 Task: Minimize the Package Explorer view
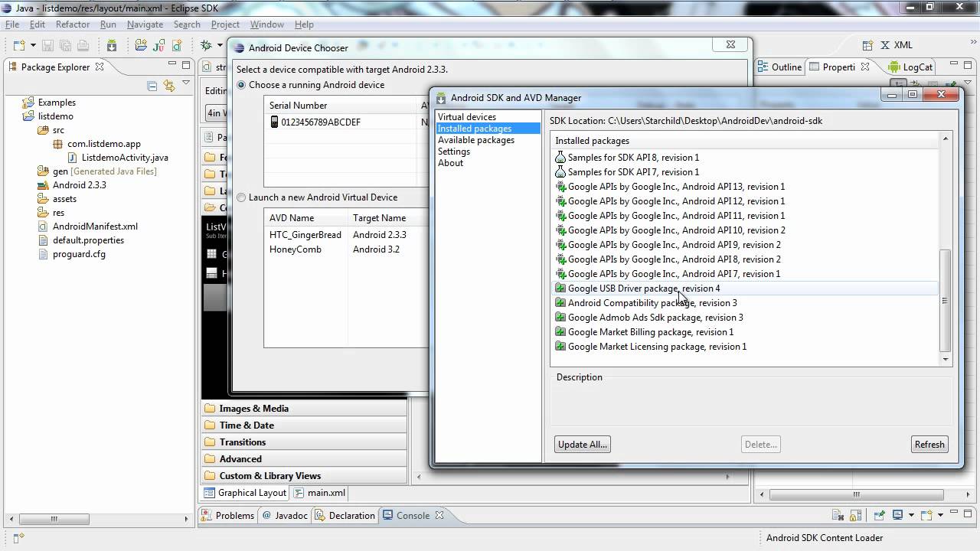pyautogui.click(x=172, y=64)
